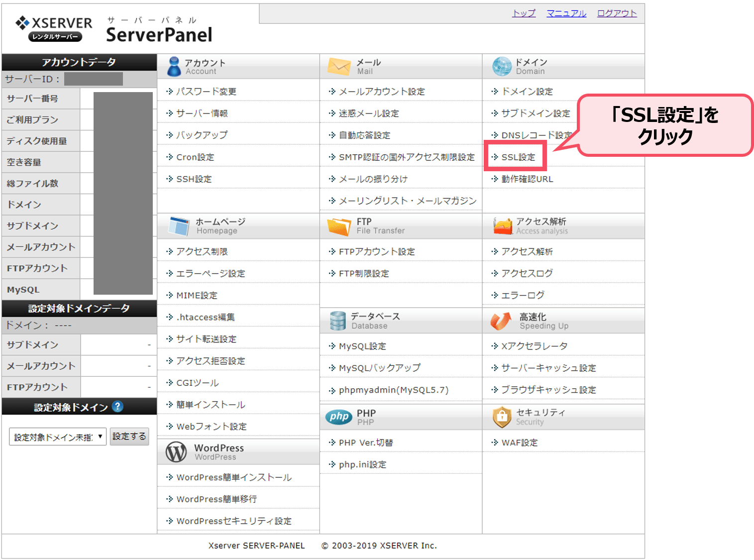Open エラーページ設定
Screen dimensions: 754x560
(211, 274)
